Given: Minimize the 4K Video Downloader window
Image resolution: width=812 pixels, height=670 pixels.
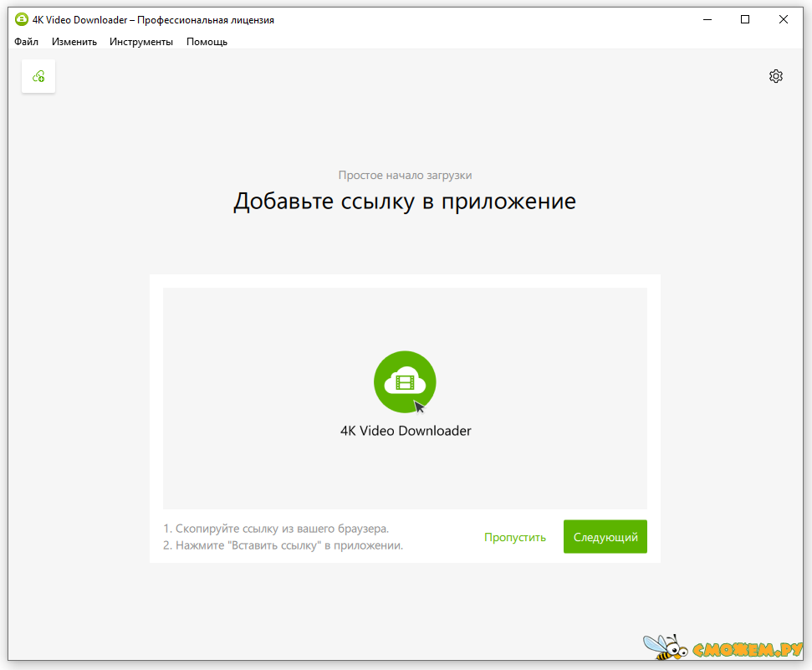Looking at the screenshot, I should pos(707,20).
